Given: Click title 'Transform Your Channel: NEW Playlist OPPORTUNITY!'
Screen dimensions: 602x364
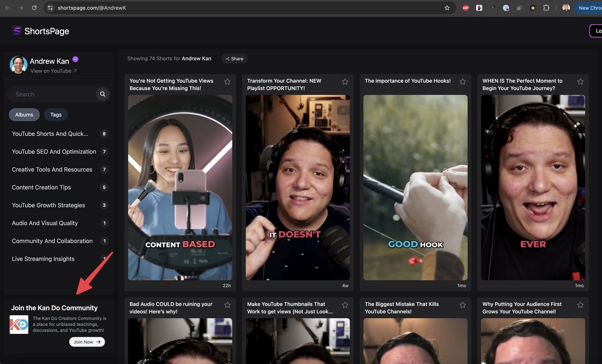Looking at the screenshot, I should (x=284, y=84).
